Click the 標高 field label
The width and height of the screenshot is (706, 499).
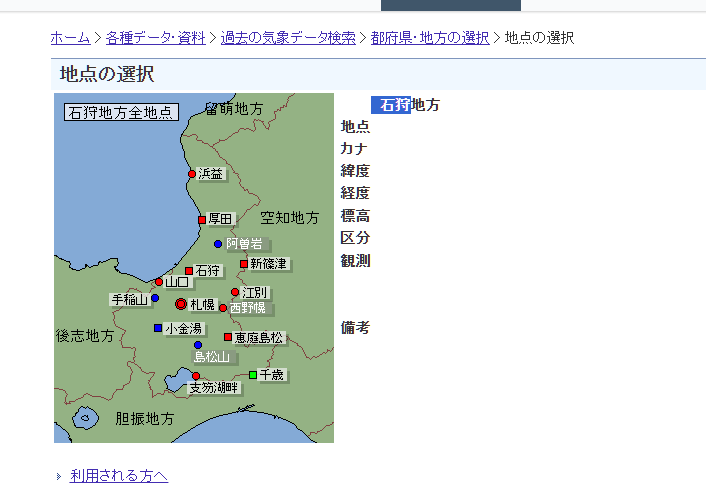click(x=355, y=215)
